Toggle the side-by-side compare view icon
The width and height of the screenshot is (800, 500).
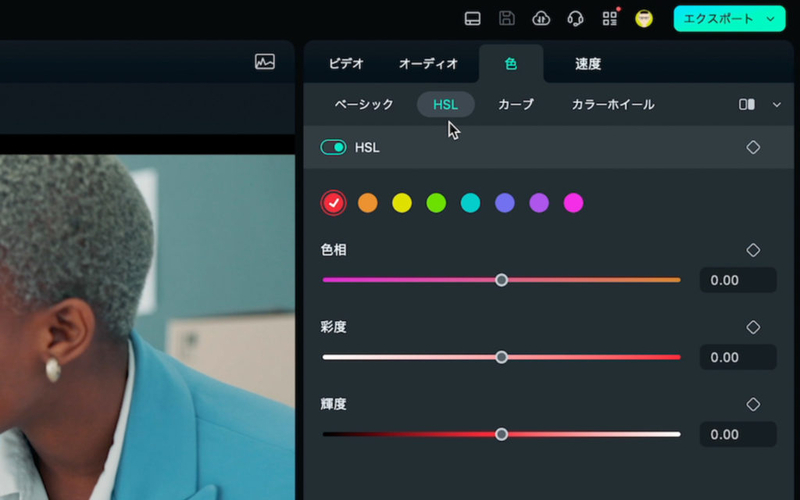pos(747,105)
